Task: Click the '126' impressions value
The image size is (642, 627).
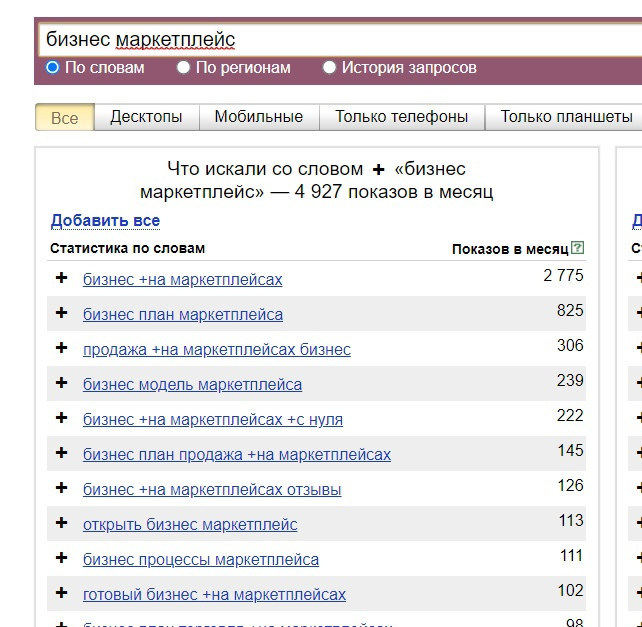Action: click(570, 486)
